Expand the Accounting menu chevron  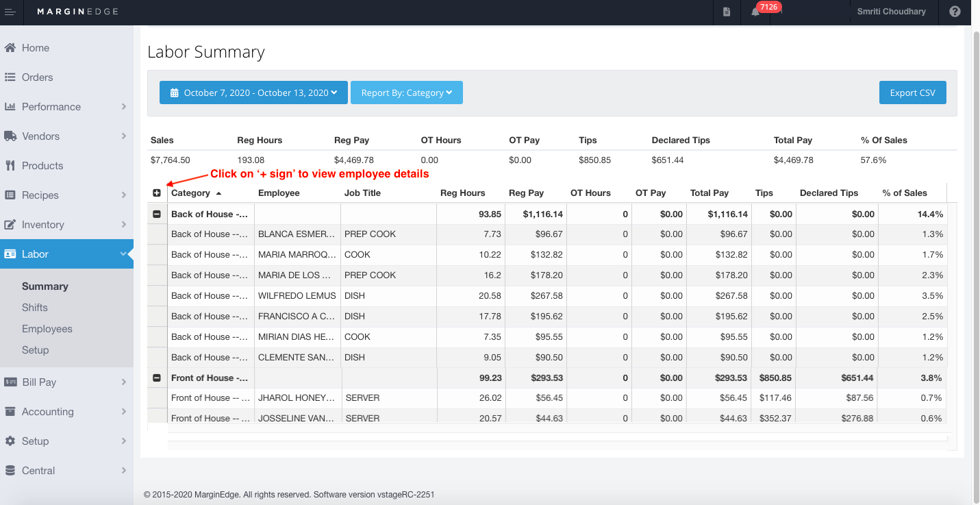[x=124, y=412]
